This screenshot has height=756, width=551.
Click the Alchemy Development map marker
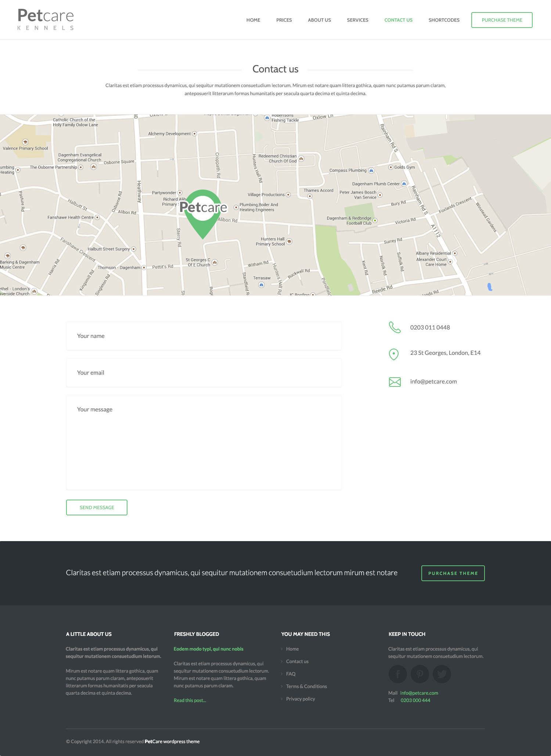[x=195, y=134]
